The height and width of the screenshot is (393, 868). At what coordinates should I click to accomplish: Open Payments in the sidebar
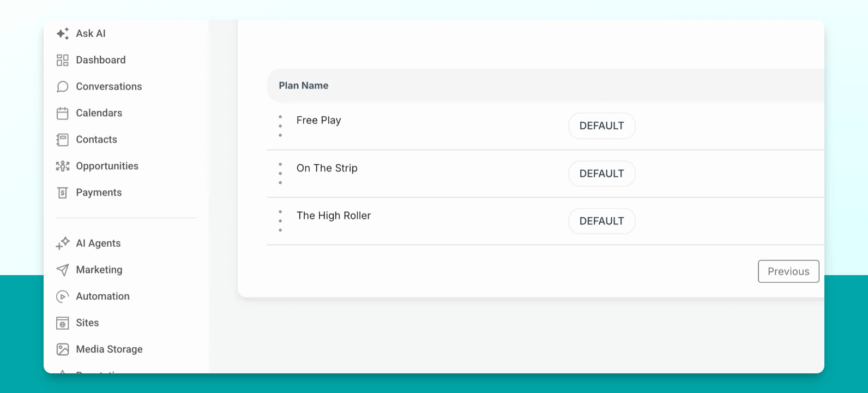coord(99,193)
